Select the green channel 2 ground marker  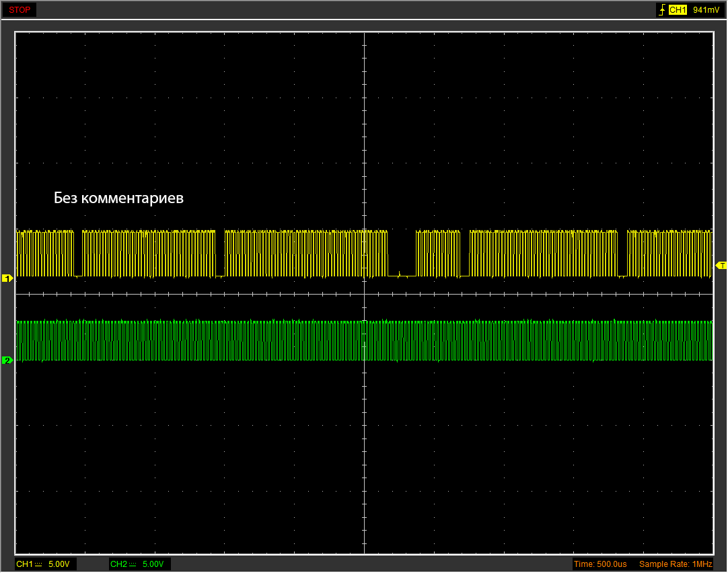point(7,360)
